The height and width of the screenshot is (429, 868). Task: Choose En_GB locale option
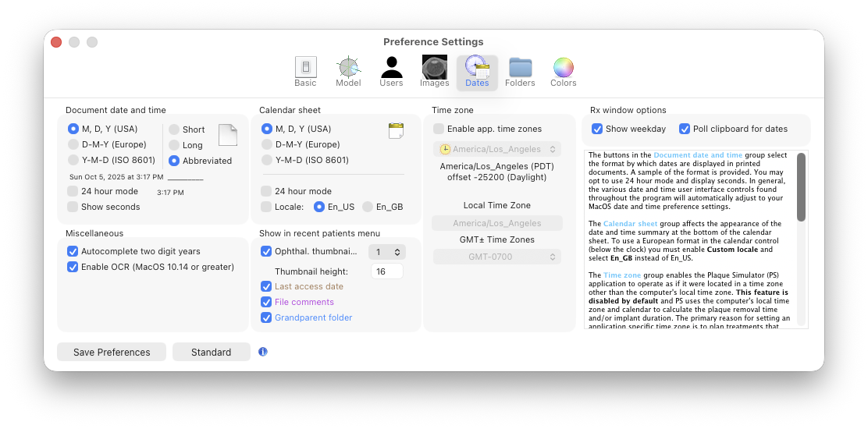pyautogui.click(x=368, y=207)
